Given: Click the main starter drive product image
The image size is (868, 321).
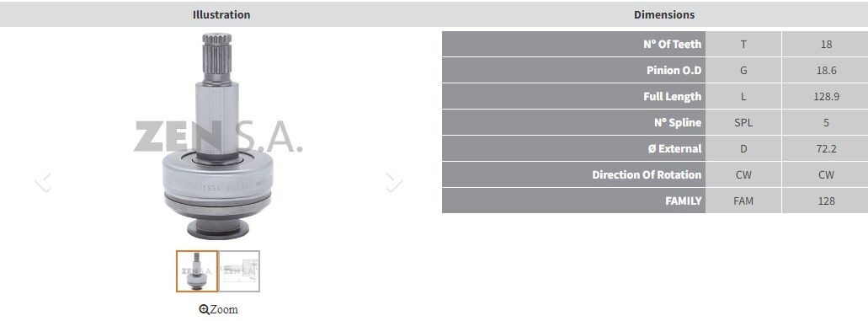Looking at the screenshot, I should (x=217, y=136).
